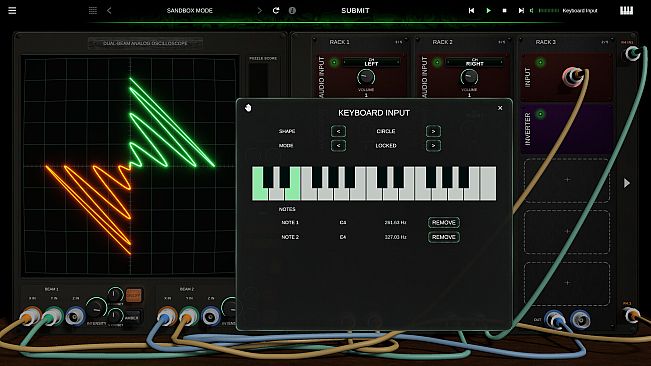Click Beam 1 Z IN jack
The image size is (651, 366).
click(75, 317)
